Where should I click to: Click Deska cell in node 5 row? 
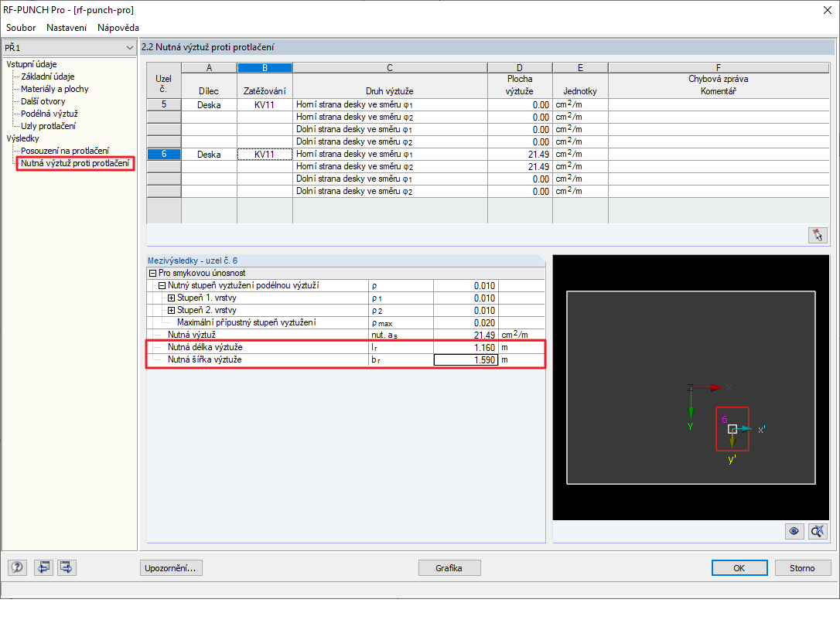(x=209, y=105)
